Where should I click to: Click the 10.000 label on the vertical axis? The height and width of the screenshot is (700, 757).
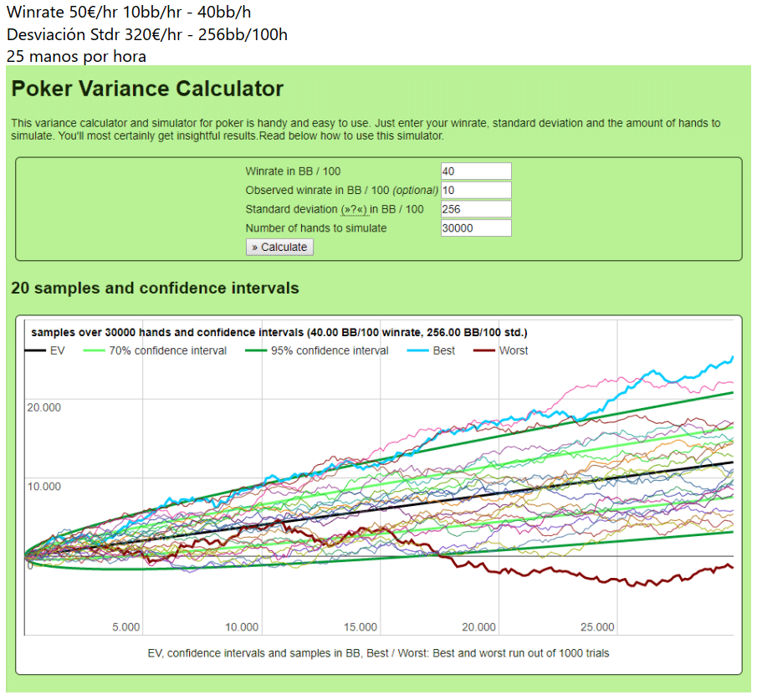point(44,487)
